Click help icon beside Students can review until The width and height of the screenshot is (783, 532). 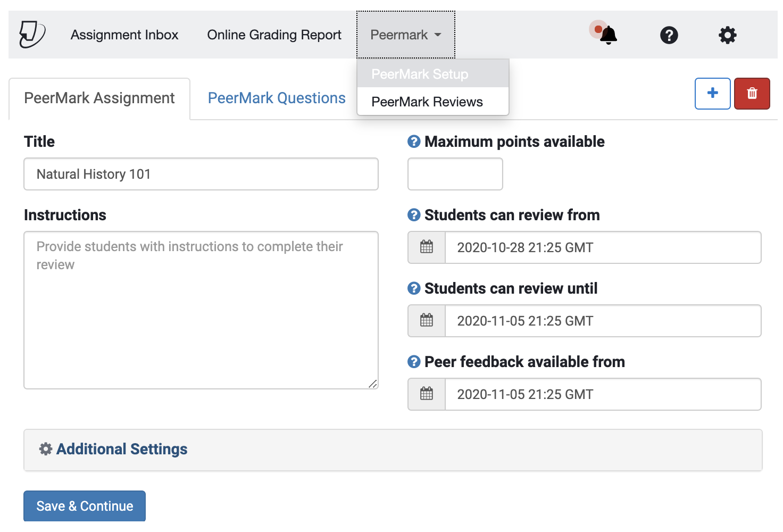pyautogui.click(x=414, y=288)
